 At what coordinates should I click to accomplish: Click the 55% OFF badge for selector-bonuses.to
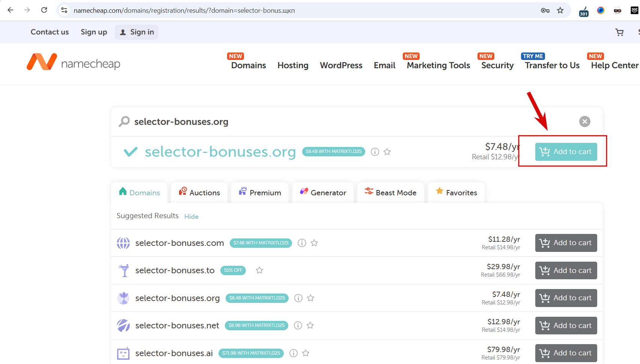click(x=233, y=270)
